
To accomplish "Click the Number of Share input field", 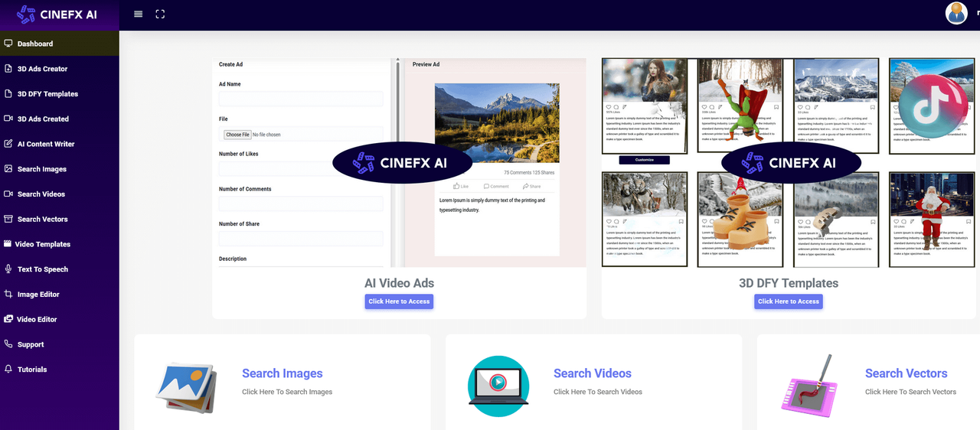I will pos(301,239).
